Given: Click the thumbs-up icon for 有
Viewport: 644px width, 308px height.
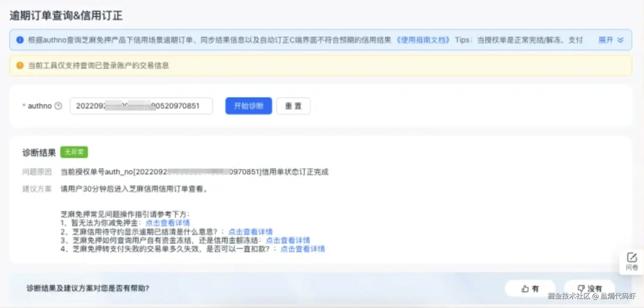Looking at the screenshot, I should [x=525, y=289].
